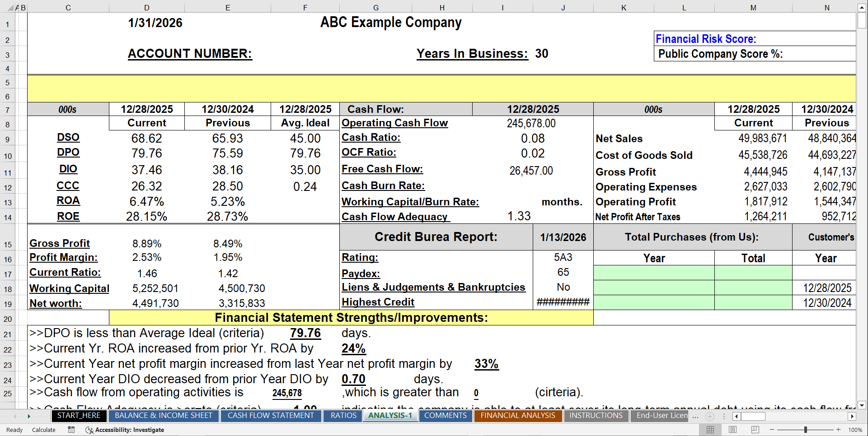
Task: Select the Years In Business cell
Action: 472,53
